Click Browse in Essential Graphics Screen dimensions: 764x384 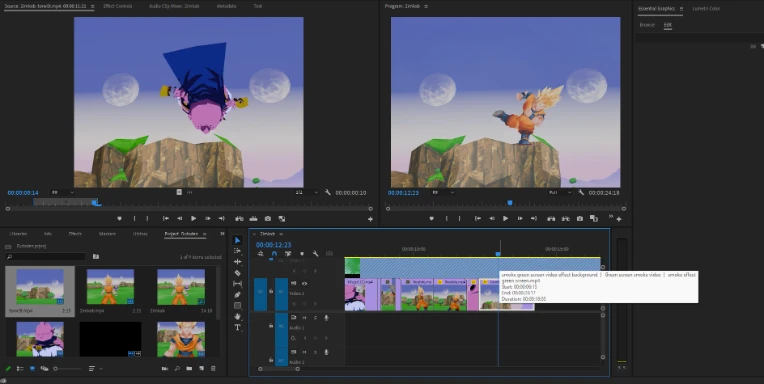(x=647, y=25)
